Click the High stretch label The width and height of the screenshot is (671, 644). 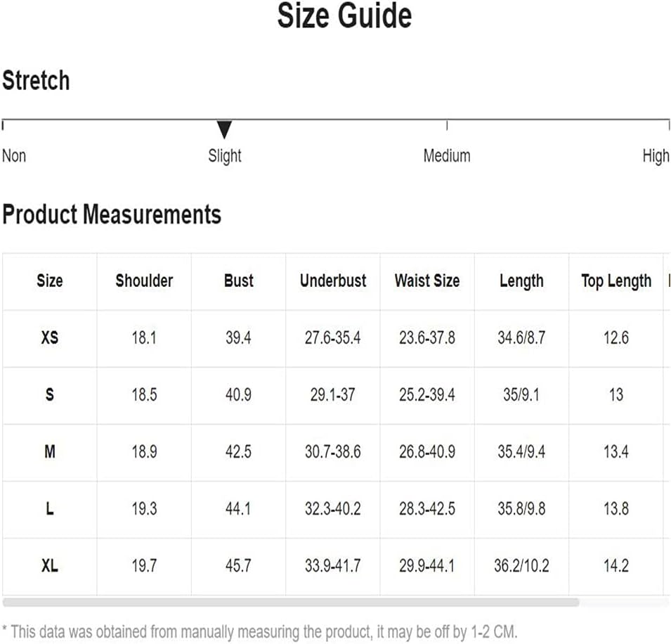656,156
